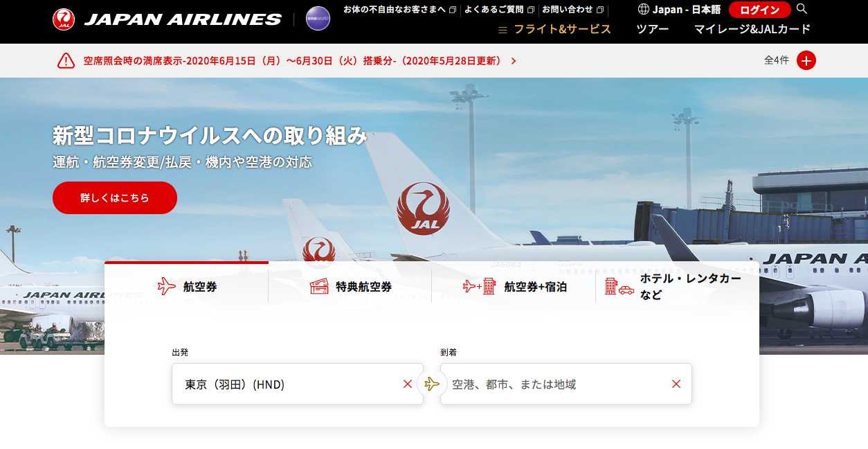Select the ホテル・レンタカーなど tab

pos(677,286)
